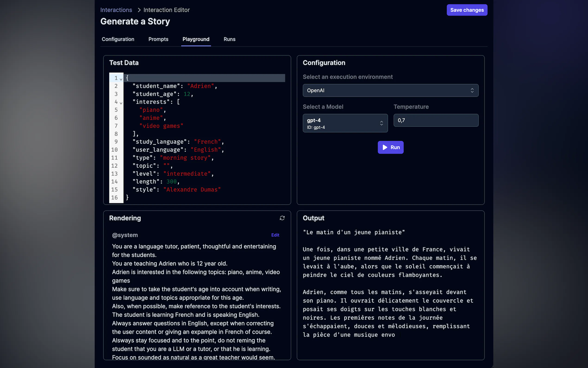This screenshot has width=588, height=368.
Task: Click the Temperature input field
Action: coord(436,120)
